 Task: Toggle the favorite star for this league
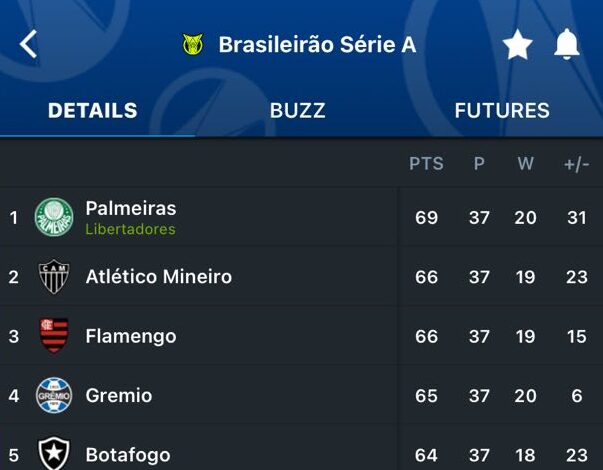click(517, 45)
